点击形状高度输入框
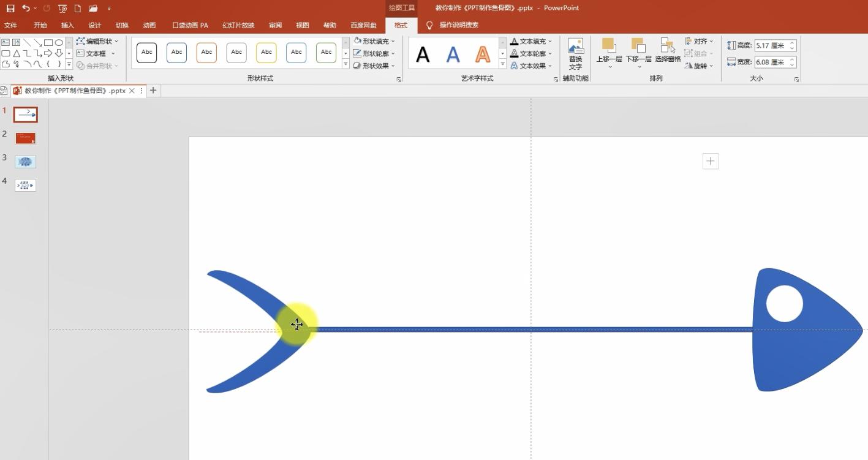868x460 pixels. 773,45
